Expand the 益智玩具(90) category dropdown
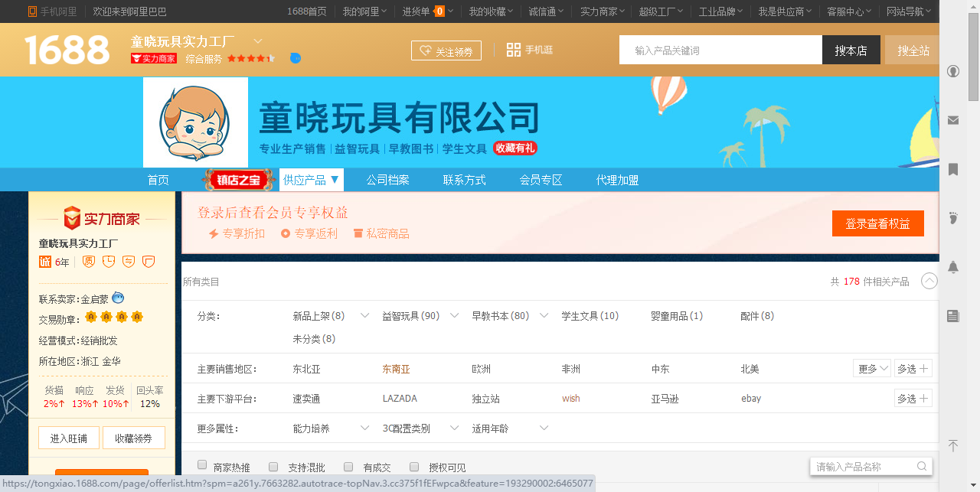The image size is (980, 492). [x=454, y=315]
